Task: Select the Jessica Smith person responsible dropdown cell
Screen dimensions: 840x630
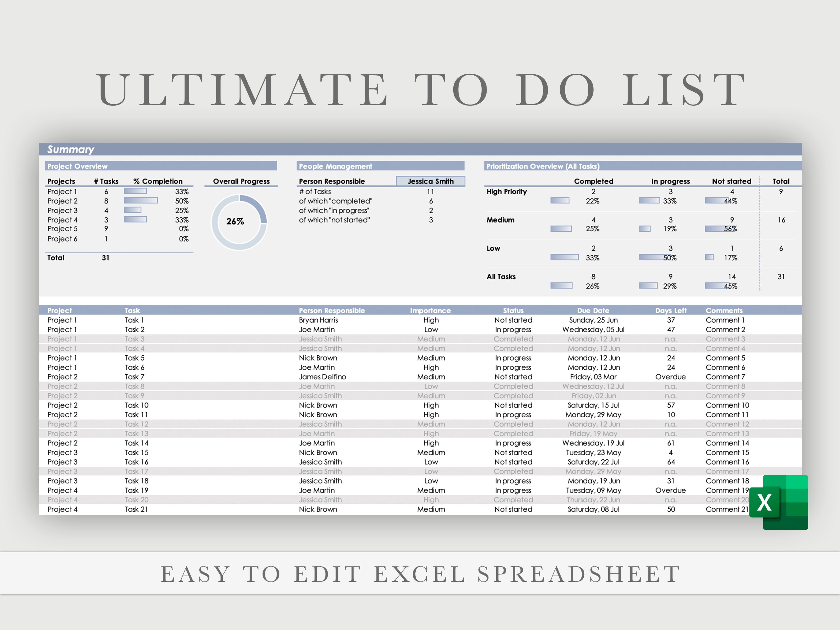Action: tap(430, 181)
